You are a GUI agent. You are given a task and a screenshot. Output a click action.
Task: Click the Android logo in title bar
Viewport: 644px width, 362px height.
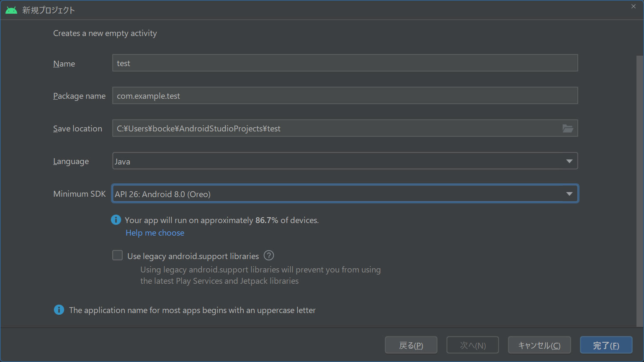coord(11,10)
